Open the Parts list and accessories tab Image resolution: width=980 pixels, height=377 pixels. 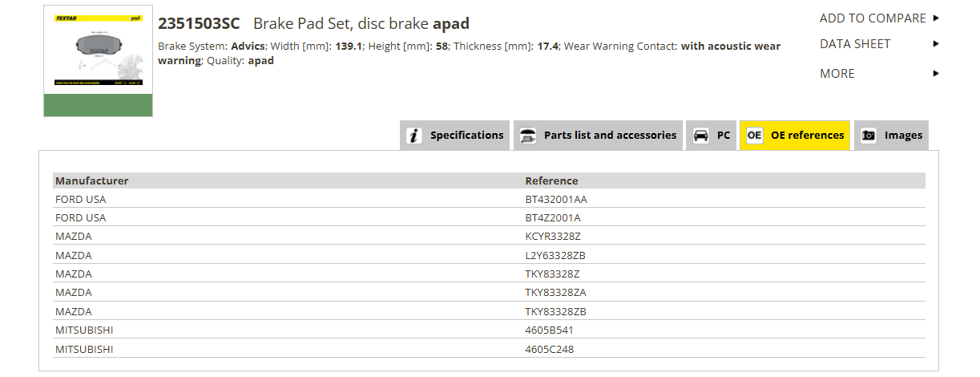point(598,136)
